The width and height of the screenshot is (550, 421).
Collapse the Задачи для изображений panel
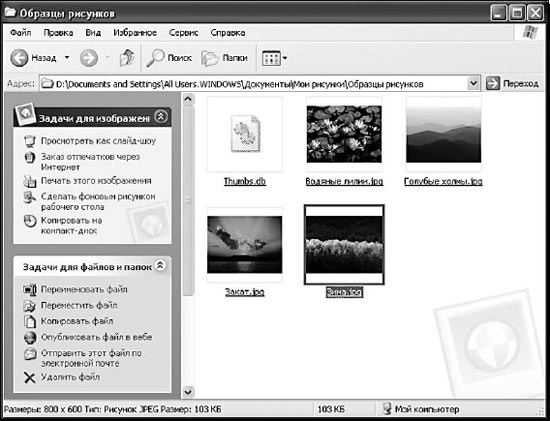click(x=161, y=116)
